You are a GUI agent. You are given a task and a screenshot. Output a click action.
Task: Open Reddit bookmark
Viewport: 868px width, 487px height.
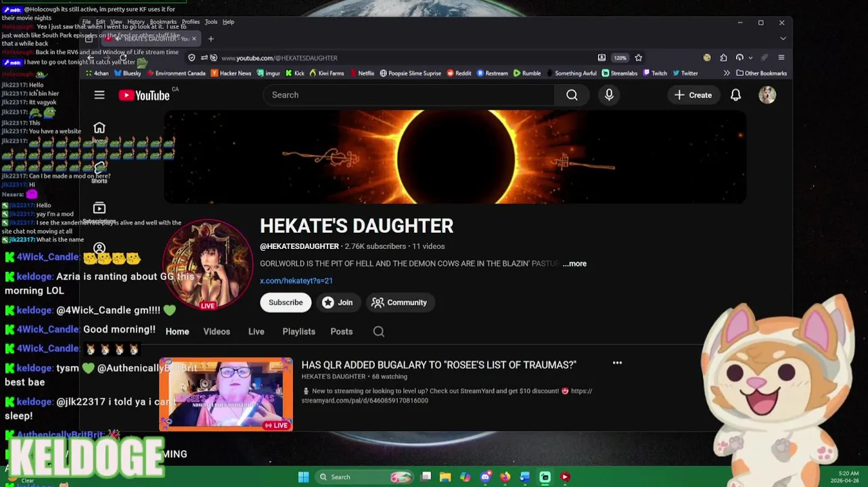pyautogui.click(x=458, y=73)
